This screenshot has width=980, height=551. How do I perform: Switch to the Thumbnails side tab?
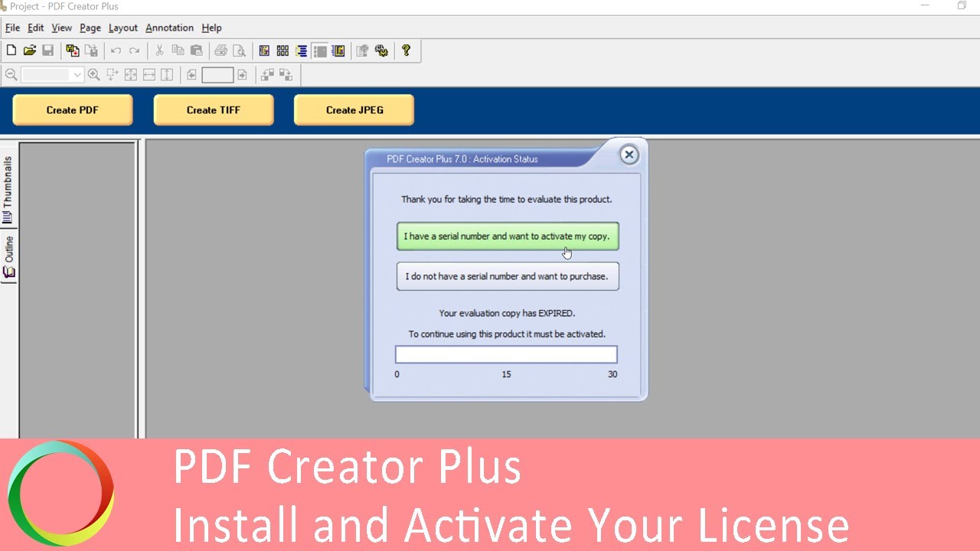click(x=8, y=188)
